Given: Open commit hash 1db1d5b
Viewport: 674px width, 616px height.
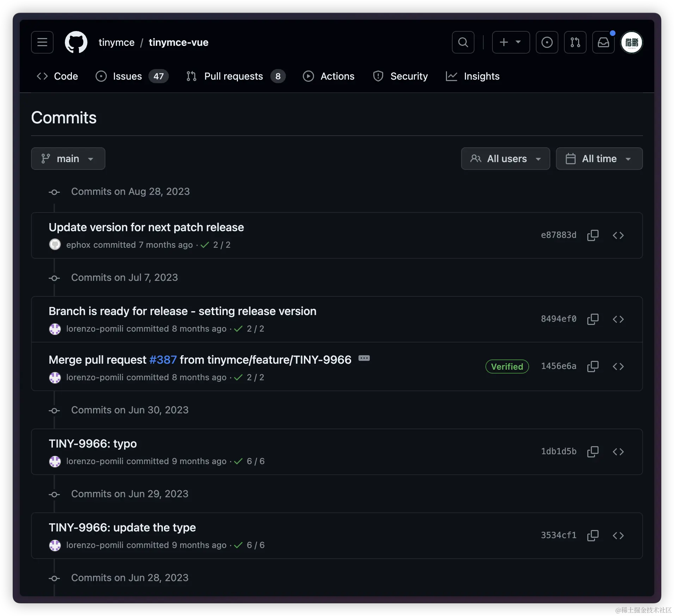Looking at the screenshot, I should click(x=559, y=451).
